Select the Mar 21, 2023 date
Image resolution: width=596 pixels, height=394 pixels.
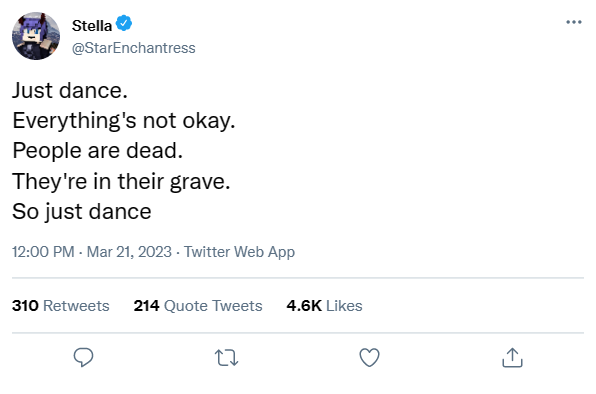coord(129,252)
